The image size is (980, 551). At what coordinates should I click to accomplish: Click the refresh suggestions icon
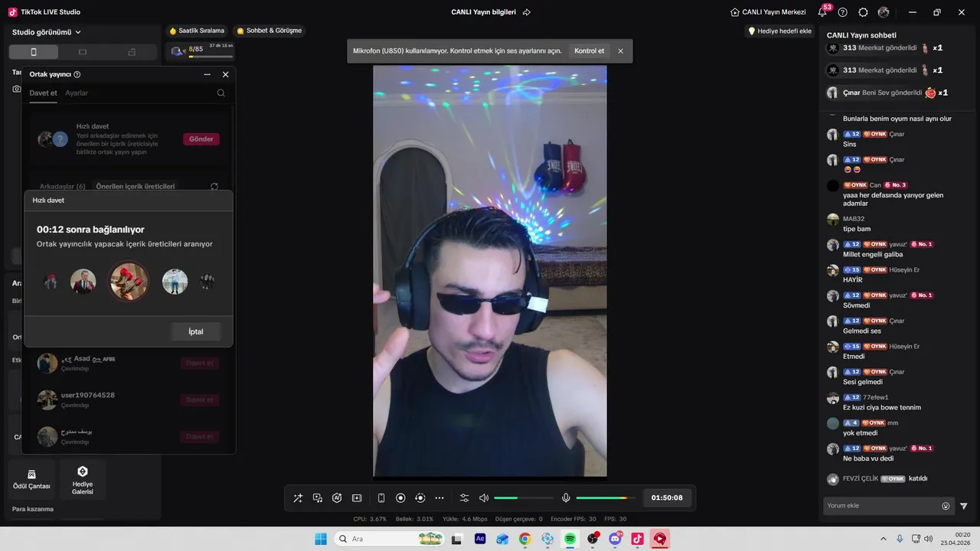214,186
